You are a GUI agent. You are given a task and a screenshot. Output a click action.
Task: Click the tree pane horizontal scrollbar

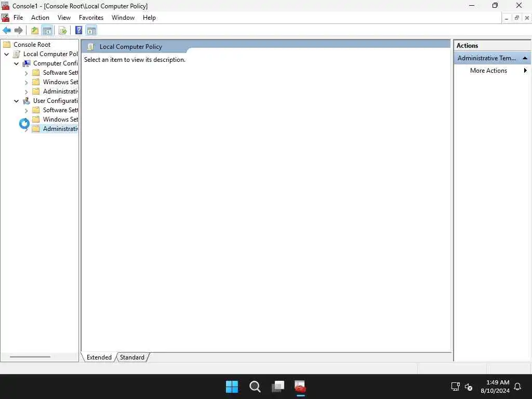click(x=30, y=357)
